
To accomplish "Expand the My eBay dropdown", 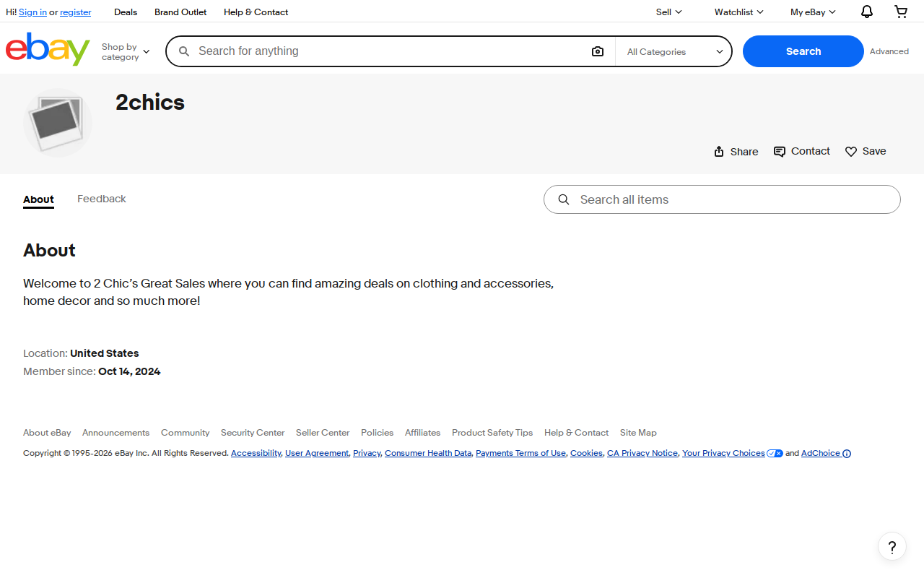I will 813,12.
